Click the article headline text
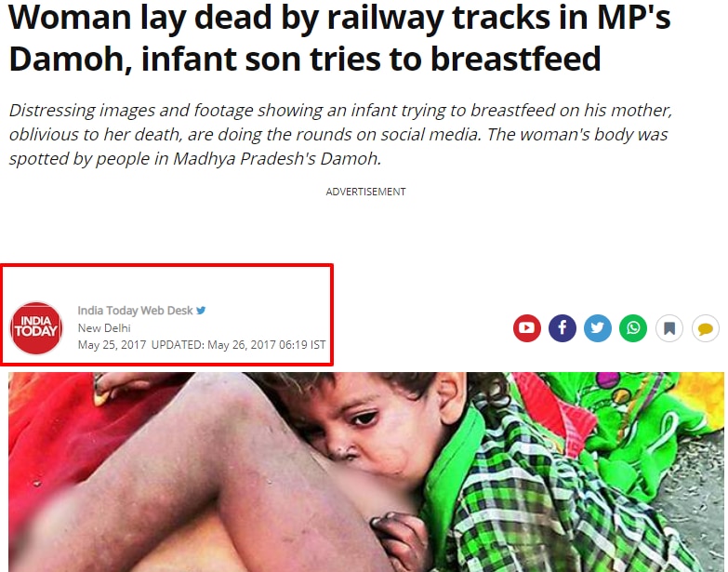This screenshot has width=728, height=572. click(339, 37)
